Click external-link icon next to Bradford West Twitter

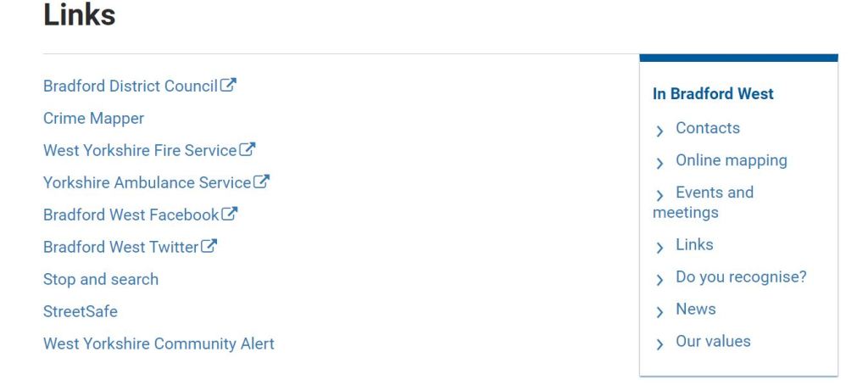click(x=209, y=246)
